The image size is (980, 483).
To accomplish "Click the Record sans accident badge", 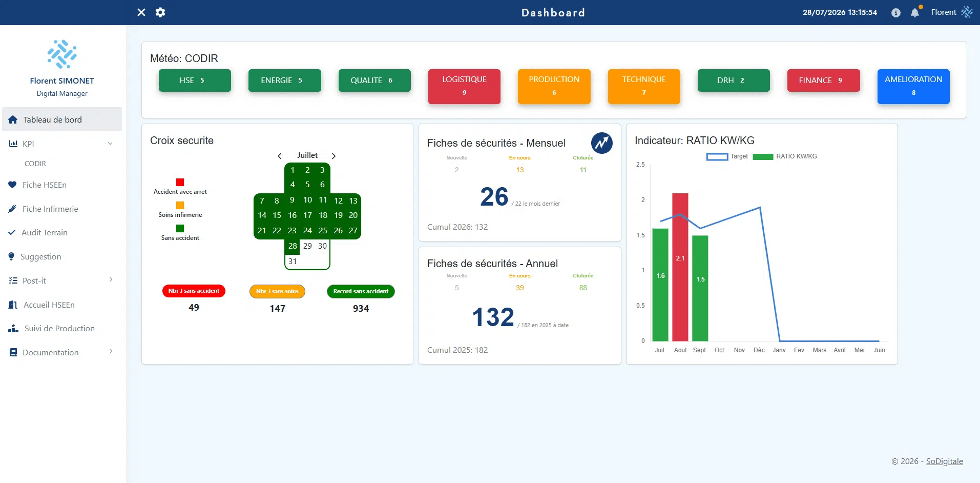I will 361,291.
